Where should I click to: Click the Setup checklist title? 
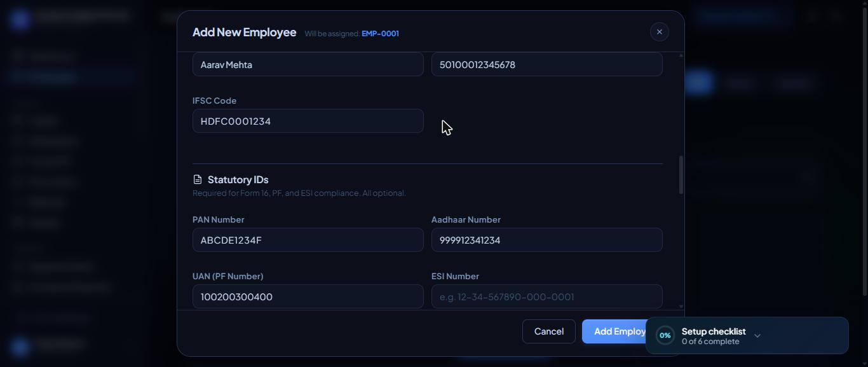tap(714, 331)
